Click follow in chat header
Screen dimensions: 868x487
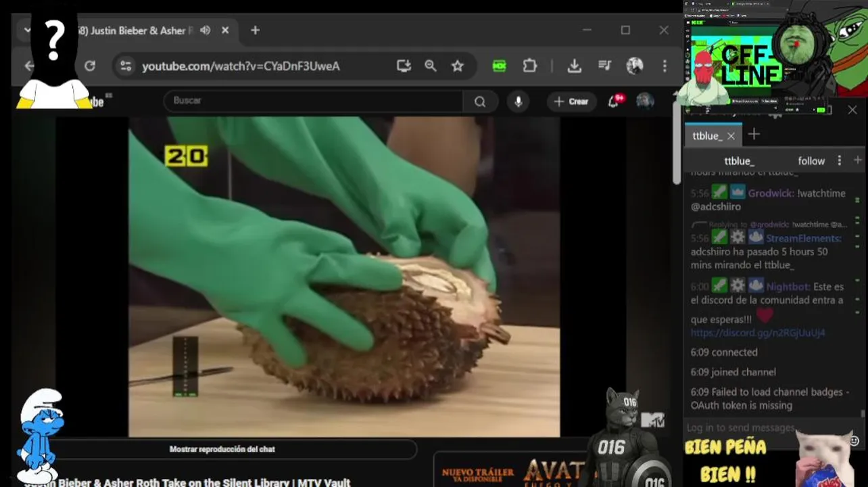point(811,161)
